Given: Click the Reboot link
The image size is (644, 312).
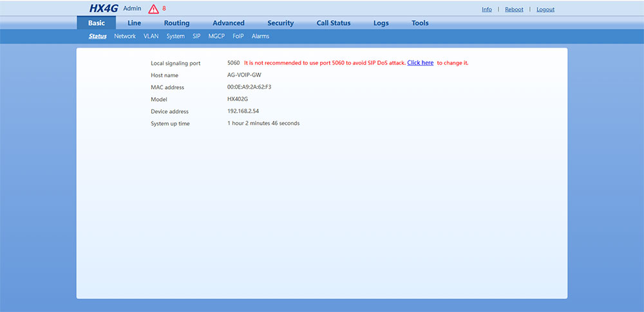Looking at the screenshot, I should pos(514,10).
